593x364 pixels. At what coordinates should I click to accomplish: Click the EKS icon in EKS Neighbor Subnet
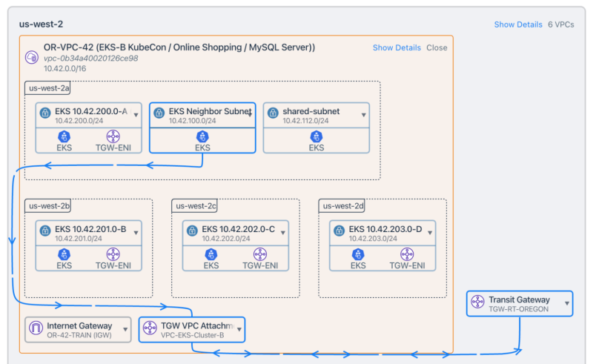click(202, 136)
